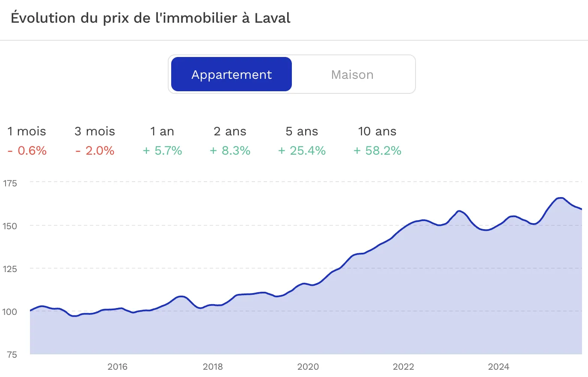Click the chart title 'Évolution du prix de l'immobilier à Laval'

[151, 18]
